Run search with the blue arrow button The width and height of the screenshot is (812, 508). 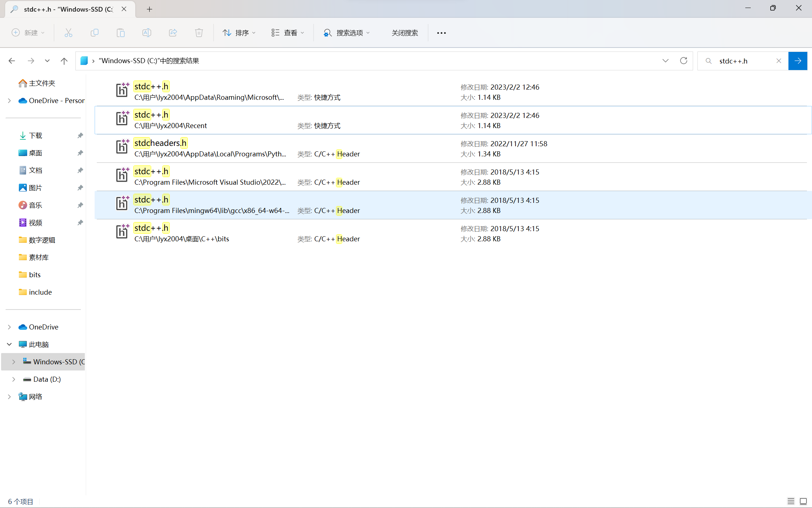coord(798,61)
